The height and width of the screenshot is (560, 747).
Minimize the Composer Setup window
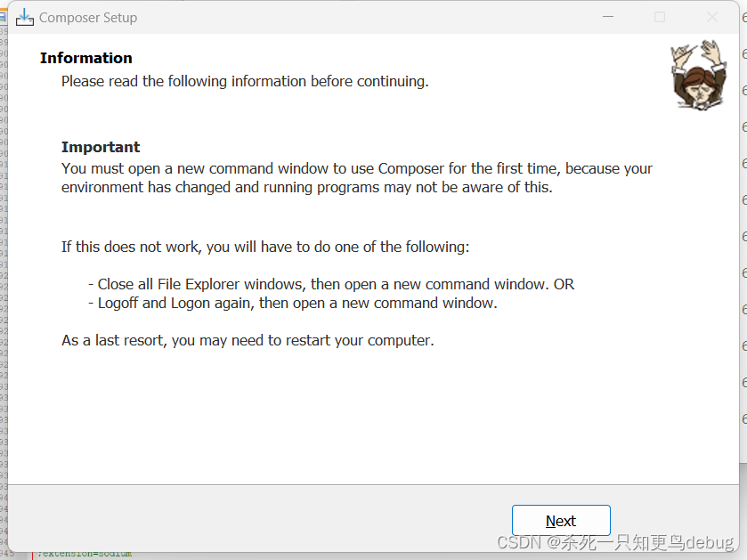608,17
